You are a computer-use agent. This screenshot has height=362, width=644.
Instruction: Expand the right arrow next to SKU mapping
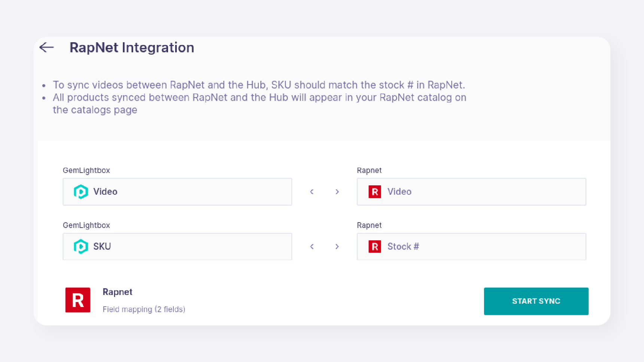(337, 246)
